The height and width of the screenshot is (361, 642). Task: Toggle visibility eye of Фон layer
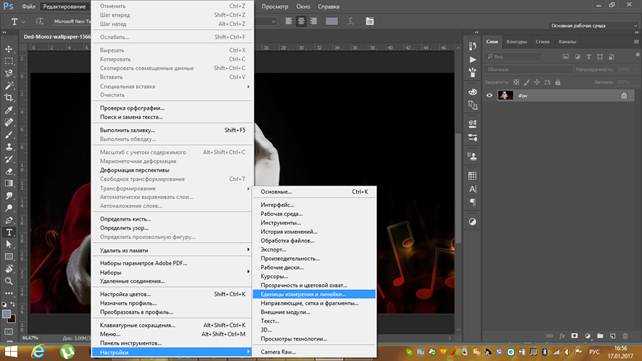click(489, 95)
